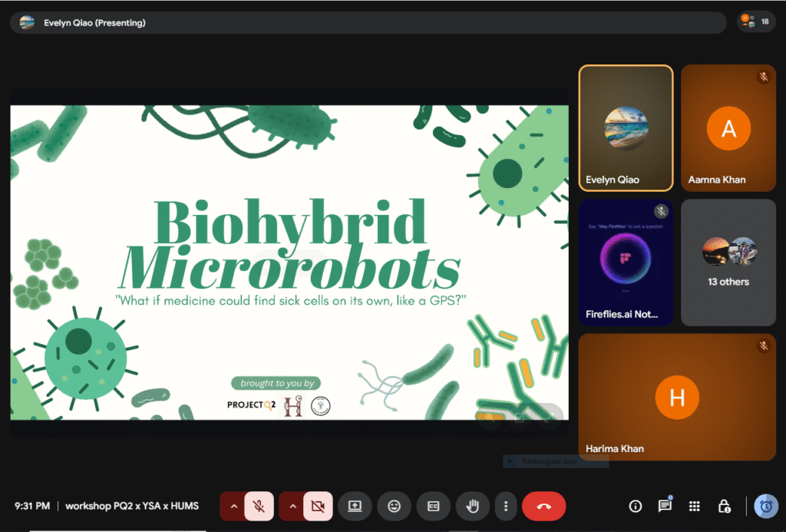This screenshot has width=786, height=532.
Task: Expand audio settings arrow beside microphone
Action: [234, 507]
